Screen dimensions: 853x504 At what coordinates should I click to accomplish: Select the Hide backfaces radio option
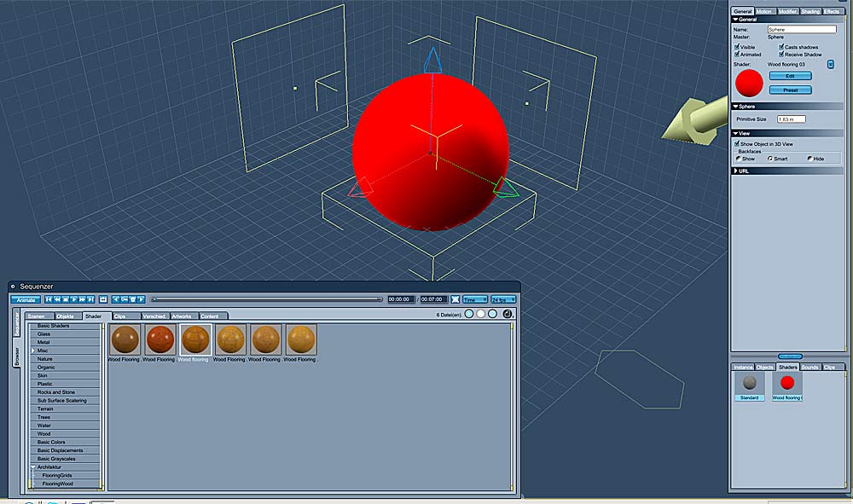[810, 159]
